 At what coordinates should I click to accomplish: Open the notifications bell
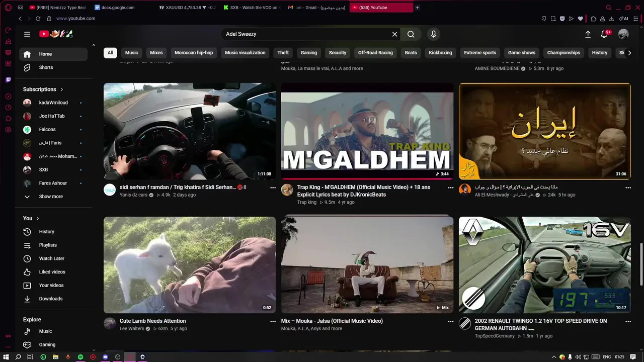[x=605, y=34]
